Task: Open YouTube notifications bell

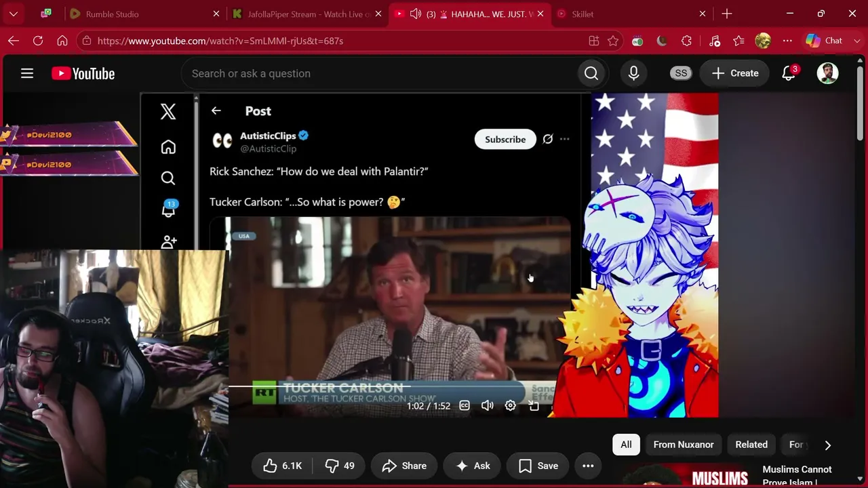Action: (x=789, y=73)
